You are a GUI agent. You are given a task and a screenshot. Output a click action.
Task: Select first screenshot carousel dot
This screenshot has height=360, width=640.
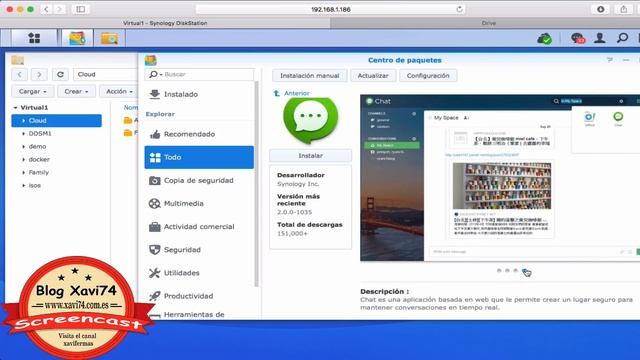499,271
